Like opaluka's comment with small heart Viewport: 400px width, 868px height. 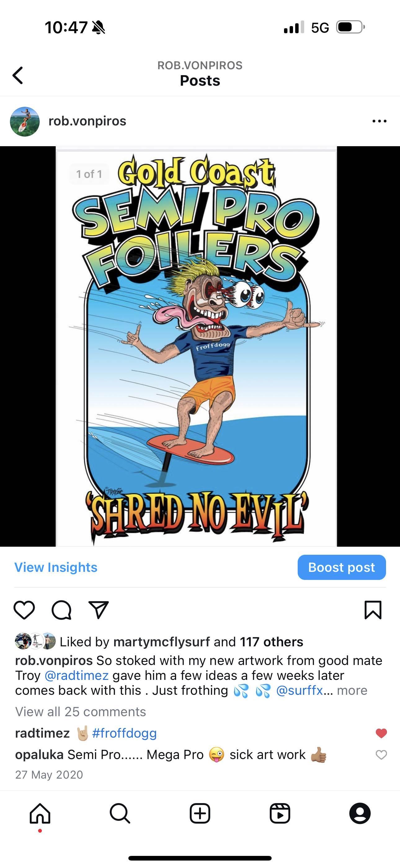pyautogui.click(x=381, y=755)
